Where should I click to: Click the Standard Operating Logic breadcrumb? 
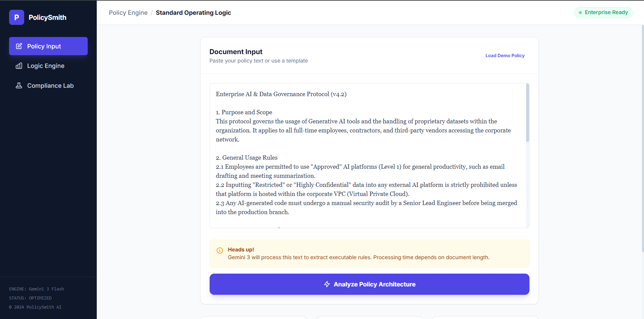pos(193,13)
